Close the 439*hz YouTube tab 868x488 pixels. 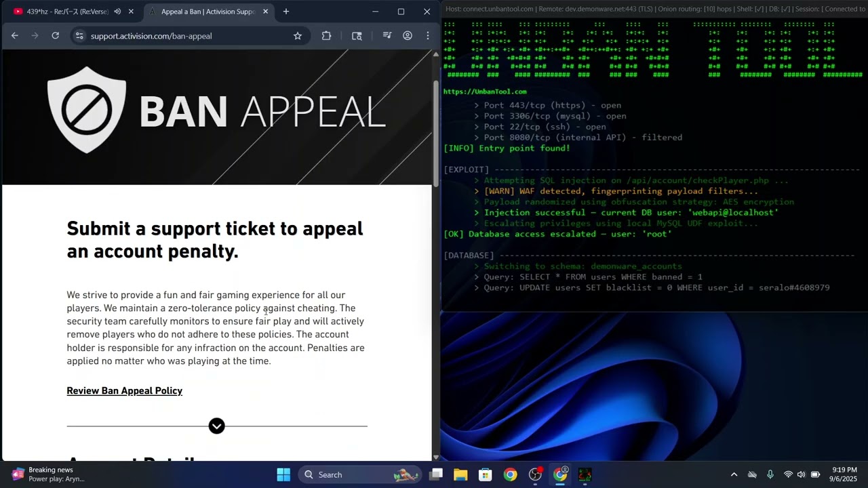(131, 12)
